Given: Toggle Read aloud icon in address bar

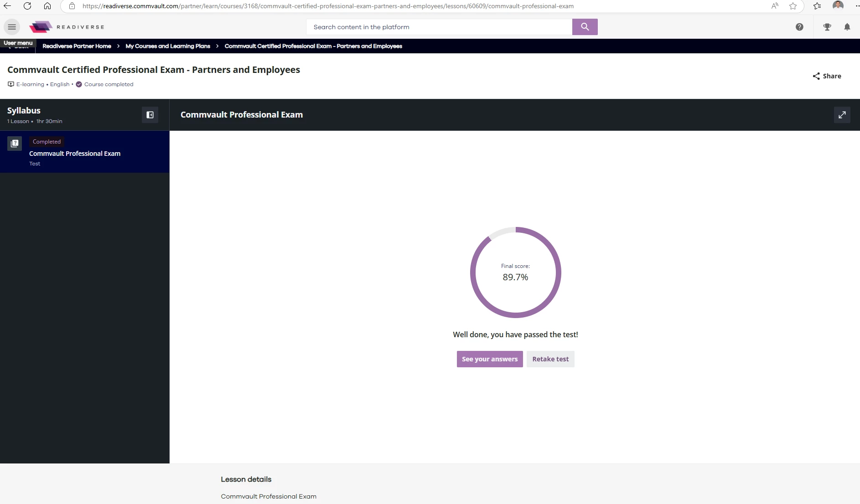Looking at the screenshot, I should [775, 6].
